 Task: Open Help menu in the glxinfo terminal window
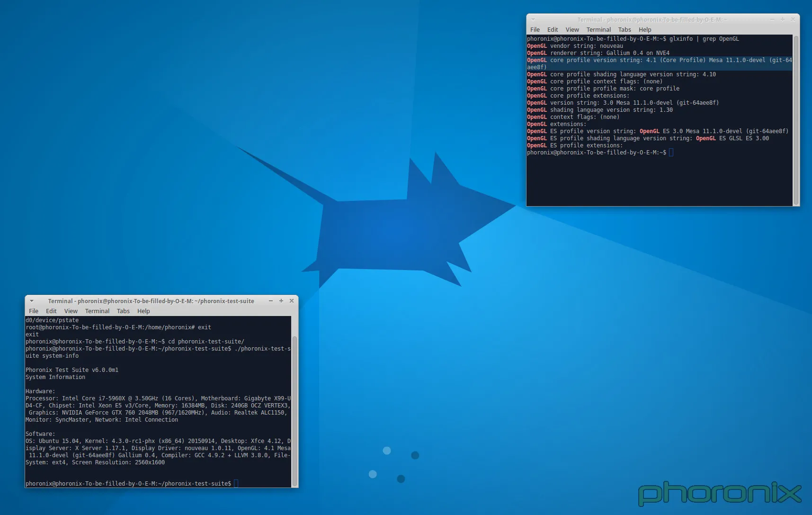coord(645,29)
